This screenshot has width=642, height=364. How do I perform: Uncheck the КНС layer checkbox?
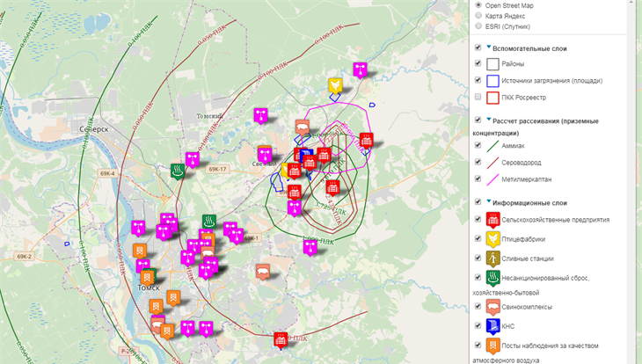click(478, 325)
